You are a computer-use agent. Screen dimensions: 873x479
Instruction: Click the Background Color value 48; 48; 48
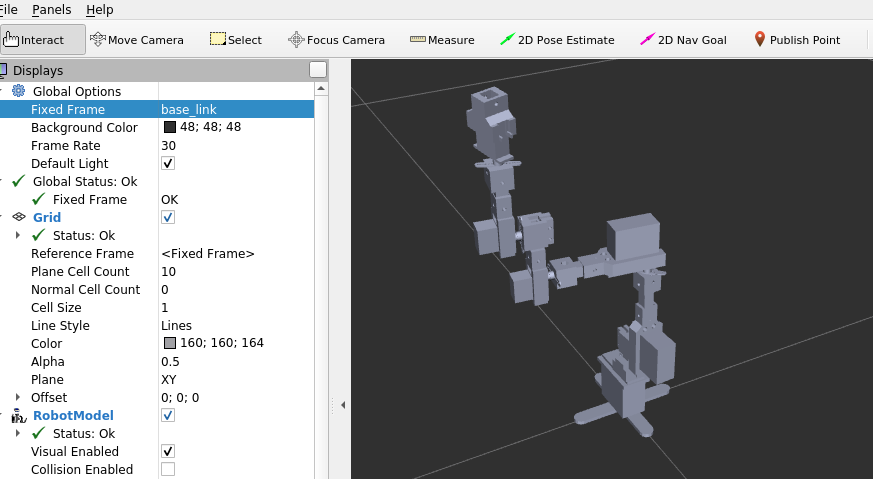pyautogui.click(x=210, y=127)
